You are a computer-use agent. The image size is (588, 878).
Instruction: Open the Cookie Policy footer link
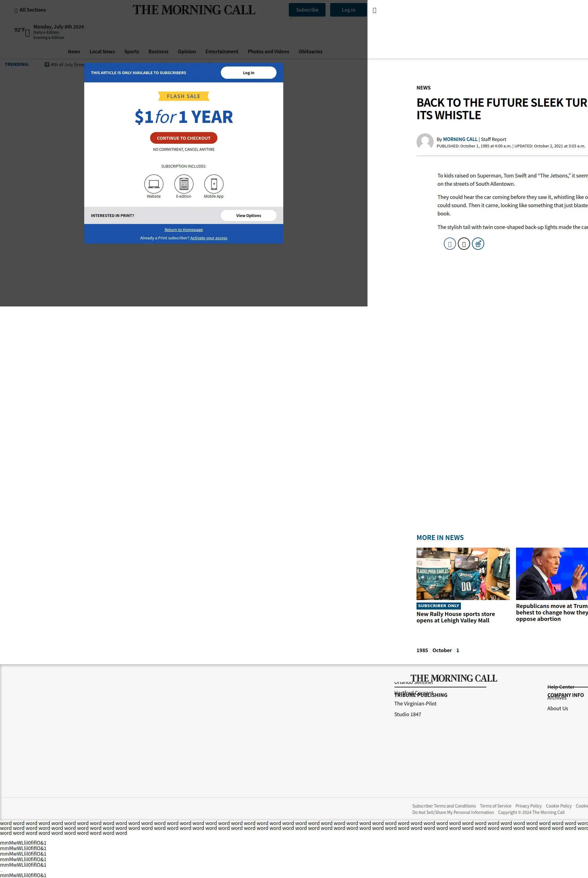[x=559, y=806]
